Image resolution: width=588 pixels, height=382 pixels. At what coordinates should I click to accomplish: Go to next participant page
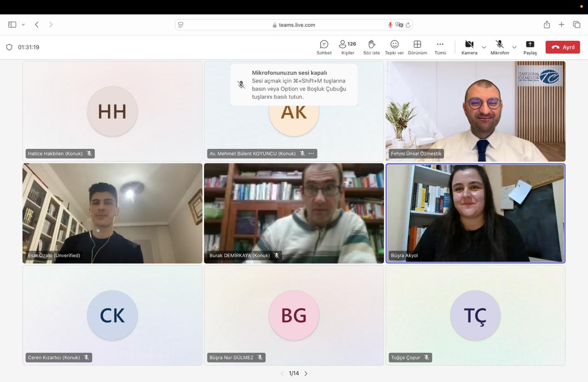pyautogui.click(x=306, y=374)
